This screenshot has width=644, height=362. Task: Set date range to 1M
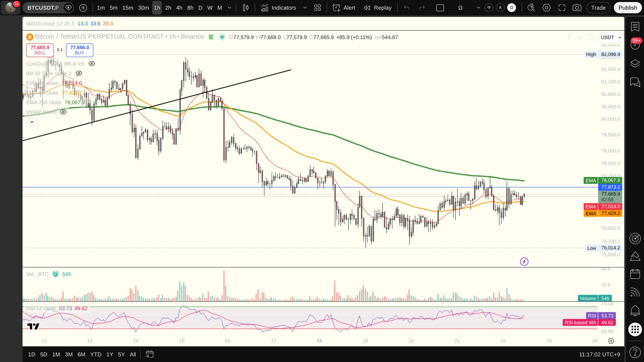(x=56, y=354)
